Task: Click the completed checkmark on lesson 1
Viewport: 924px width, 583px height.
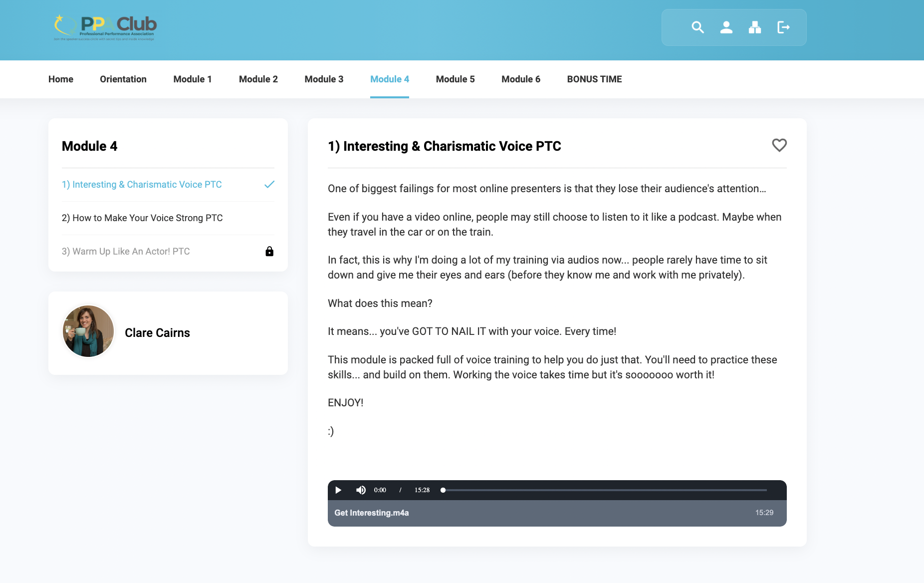Action: 269,185
